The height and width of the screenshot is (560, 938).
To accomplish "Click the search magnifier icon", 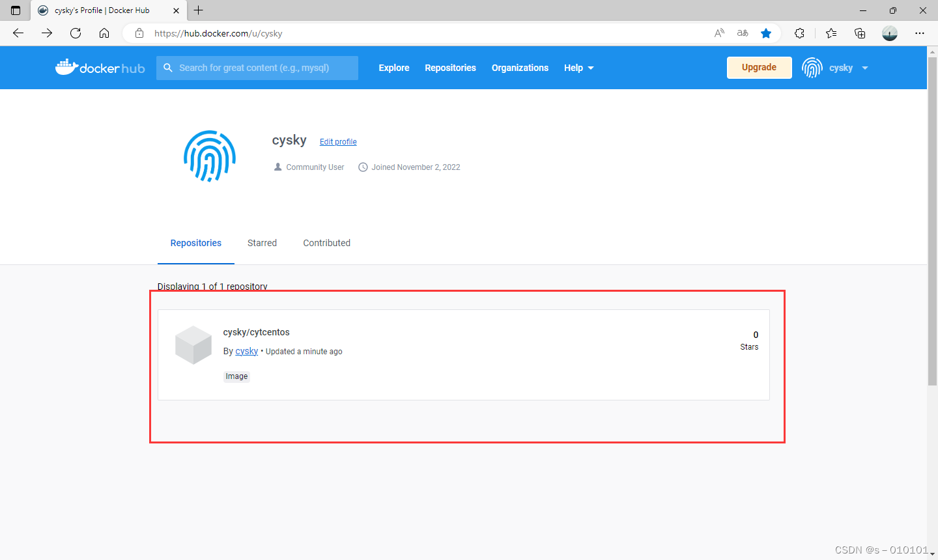I will pos(168,68).
